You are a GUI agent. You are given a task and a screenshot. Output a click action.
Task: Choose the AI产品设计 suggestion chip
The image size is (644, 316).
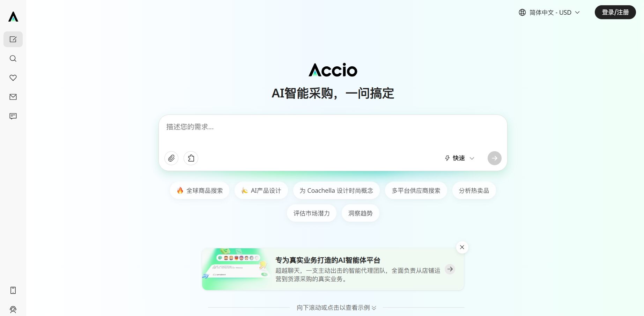tap(261, 190)
